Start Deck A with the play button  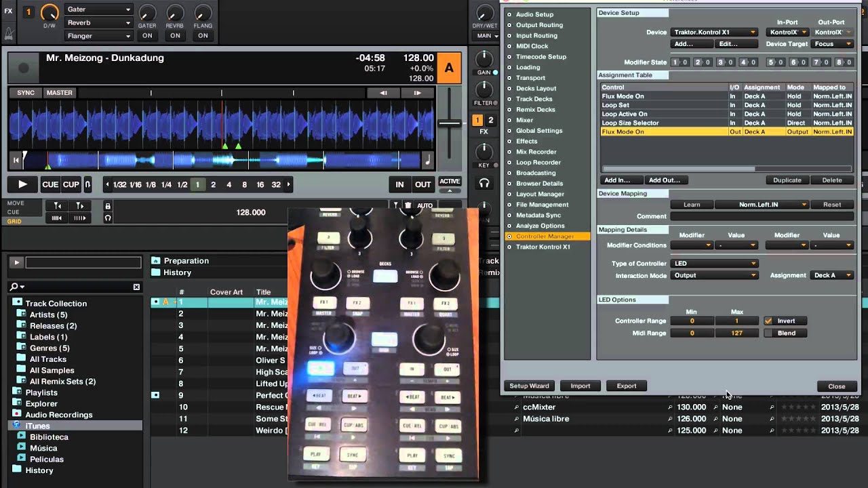[22, 184]
